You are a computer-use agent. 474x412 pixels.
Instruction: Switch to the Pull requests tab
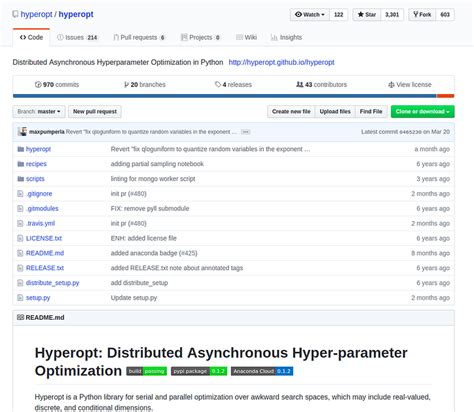tap(139, 37)
